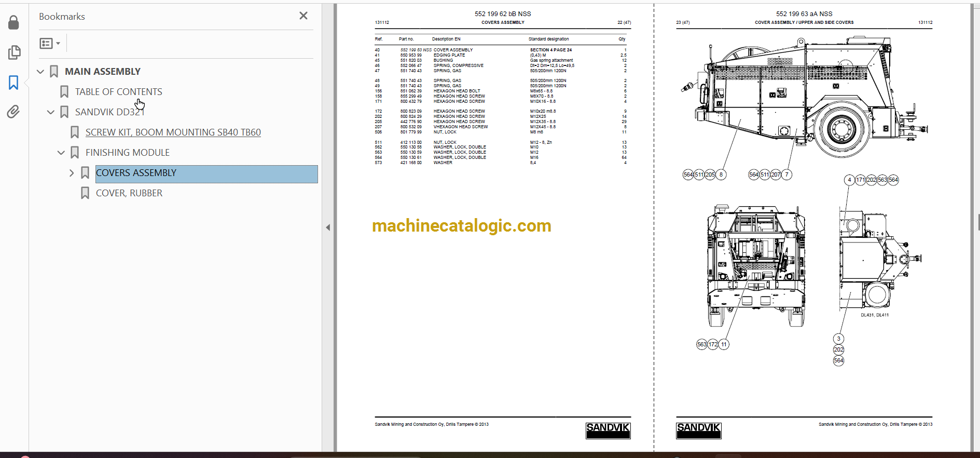980x458 pixels.
Task: Click 'NUT, LOCK' with part 412 113 00
Action: (x=445, y=142)
